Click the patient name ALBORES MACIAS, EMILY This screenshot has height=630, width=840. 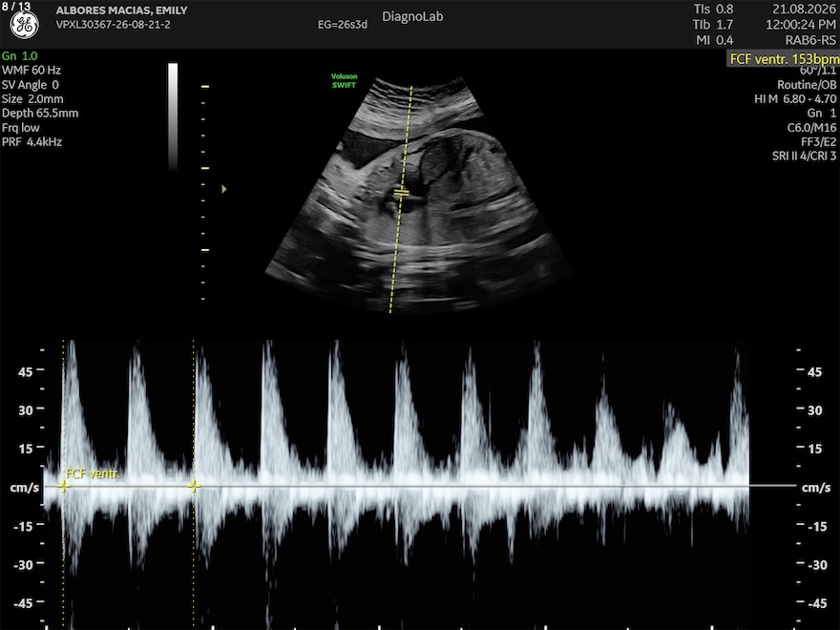point(121,10)
